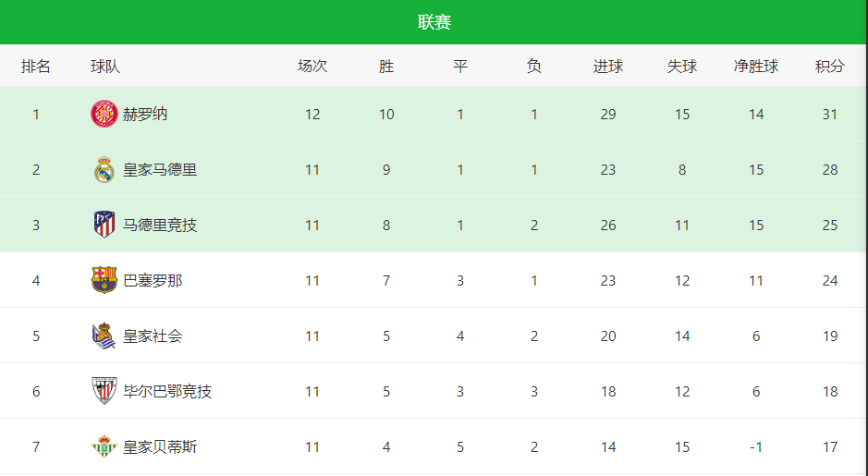Click the 排名 column header
868x476 pixels.
click(x=36, y=67)
